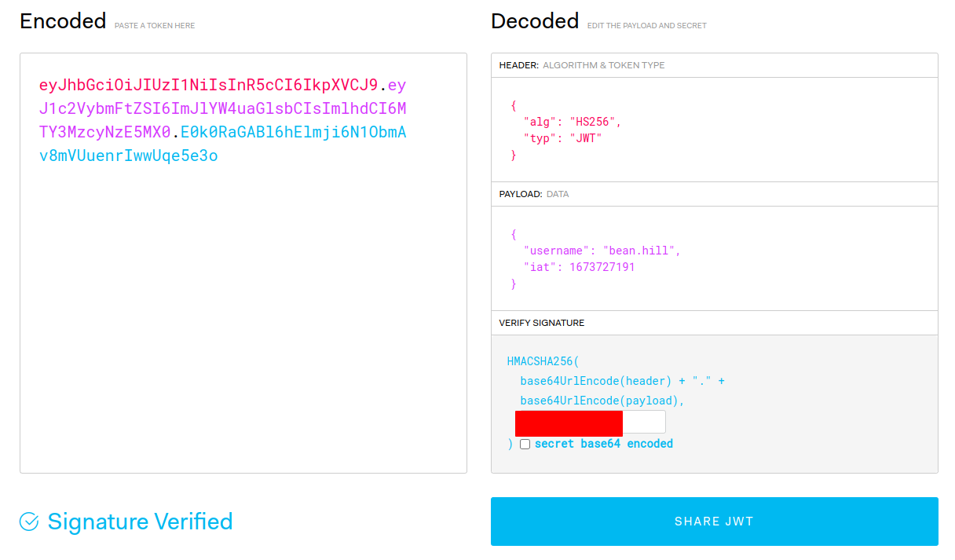Enable the secret base64 encoded checkbox
Screen dimensions: 955x560
[525, 444]
